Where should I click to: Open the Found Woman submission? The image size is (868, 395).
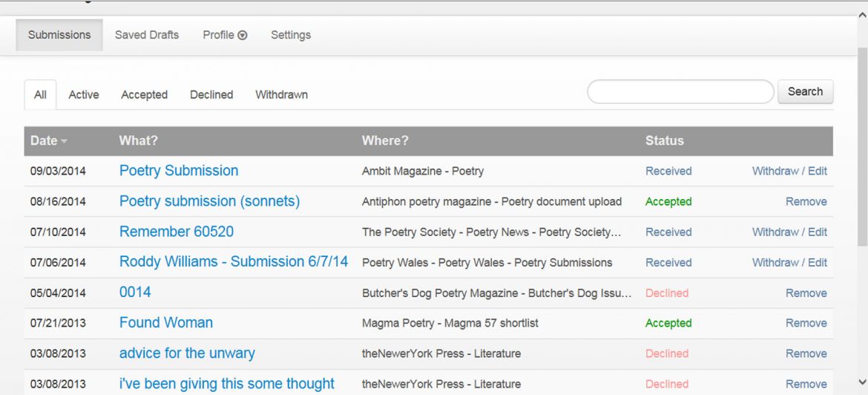tap(166, 323)
